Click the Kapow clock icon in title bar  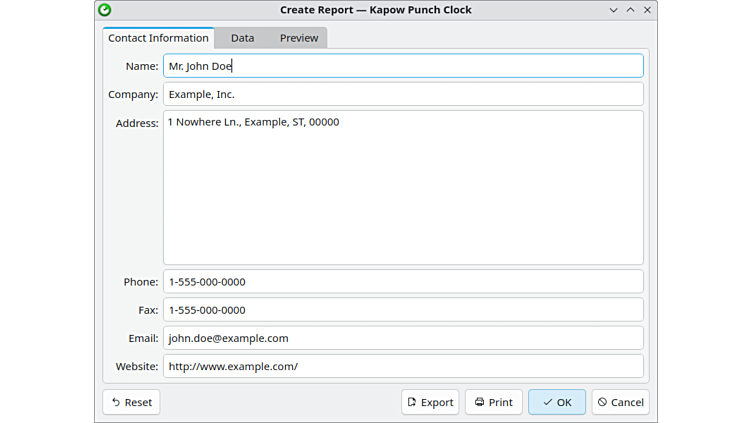[105, 10]
